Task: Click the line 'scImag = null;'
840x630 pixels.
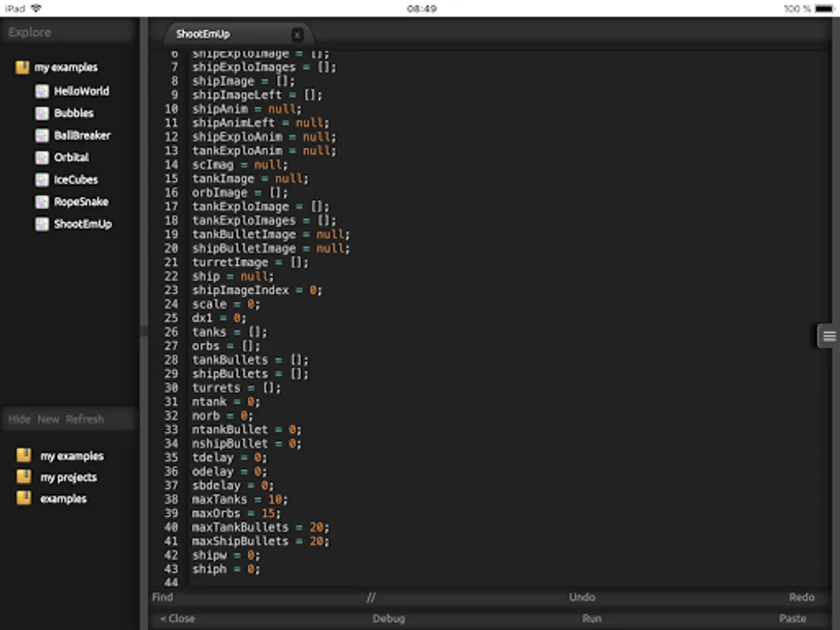Action: point(240,164)
